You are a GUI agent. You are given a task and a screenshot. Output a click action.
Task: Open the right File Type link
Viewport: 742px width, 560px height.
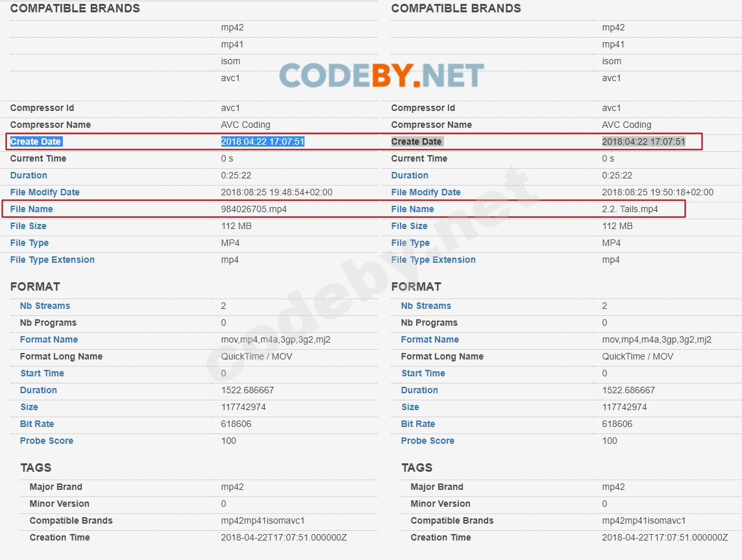pos(410,243)
